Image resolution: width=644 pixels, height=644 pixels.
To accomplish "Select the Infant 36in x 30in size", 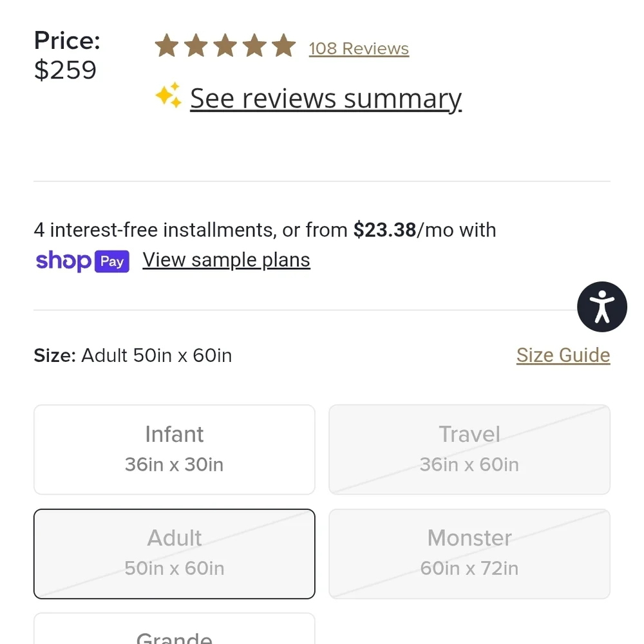I will (x=175, y=450).
